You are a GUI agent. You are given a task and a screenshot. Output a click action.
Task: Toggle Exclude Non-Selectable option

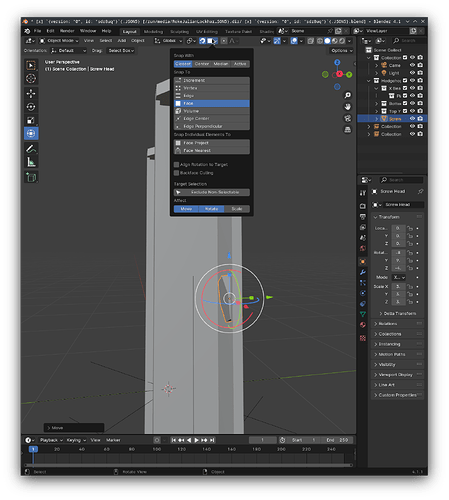(x=212, y=192)
